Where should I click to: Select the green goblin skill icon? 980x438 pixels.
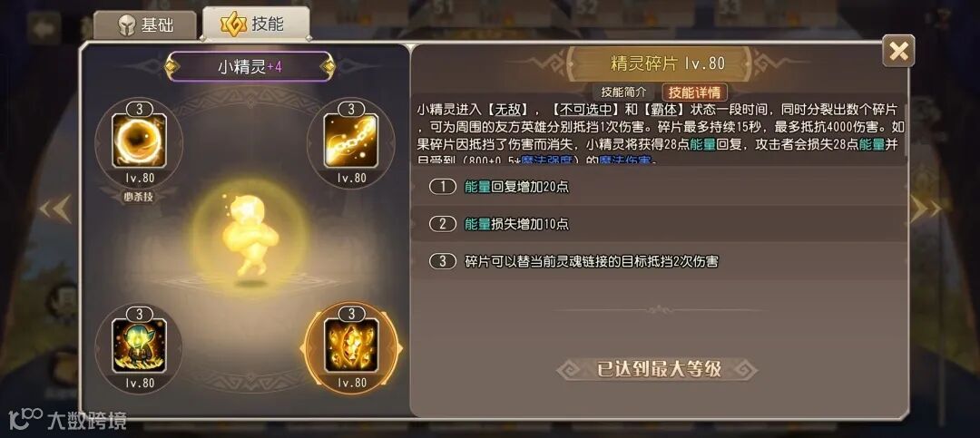coord(139,346)
